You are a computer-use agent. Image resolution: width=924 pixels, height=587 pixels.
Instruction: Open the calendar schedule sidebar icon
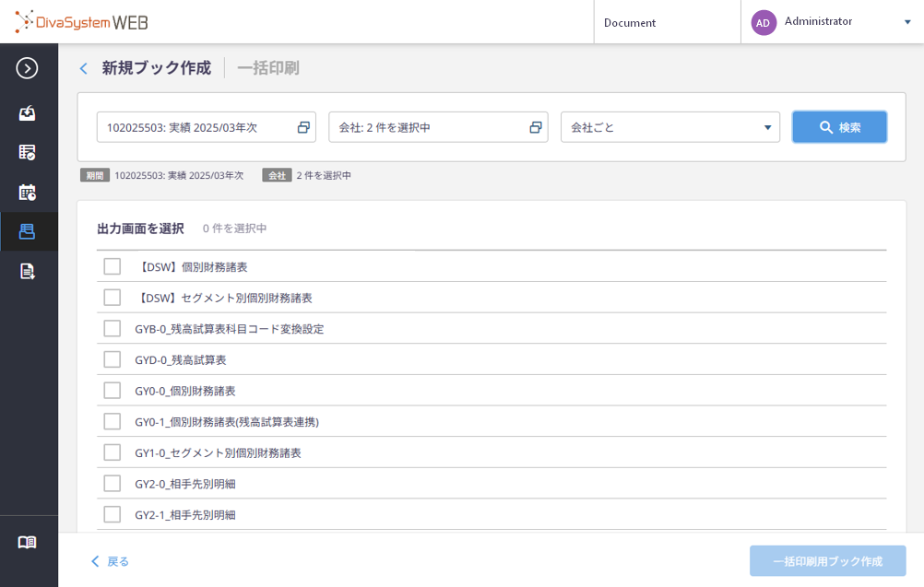pyautogui.click(x=27, y=192)
